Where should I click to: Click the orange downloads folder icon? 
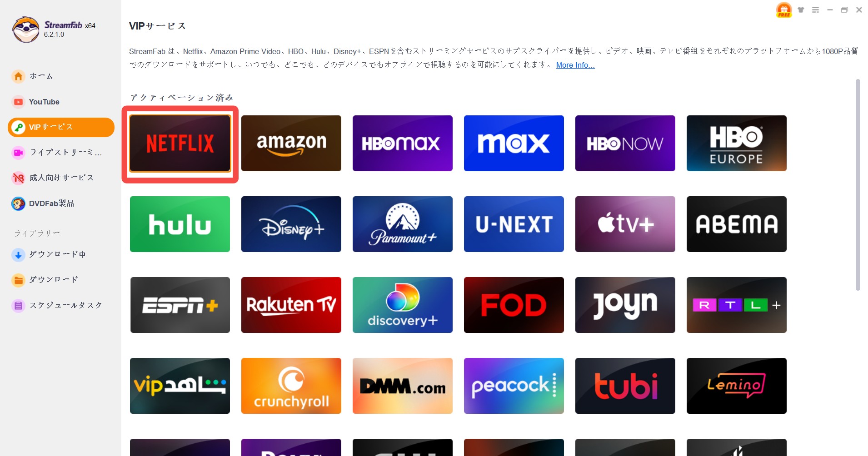point(18,280)
